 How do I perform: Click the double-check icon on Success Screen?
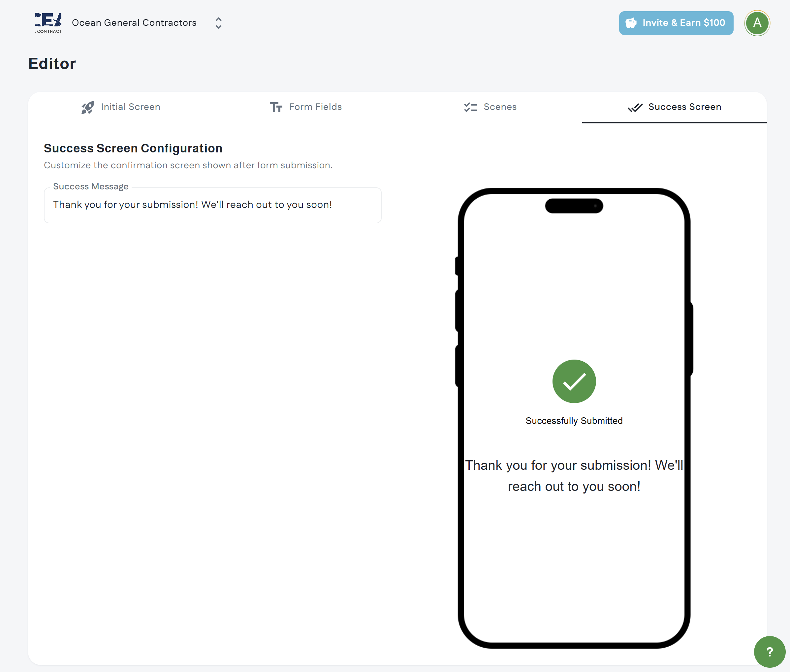635,108
